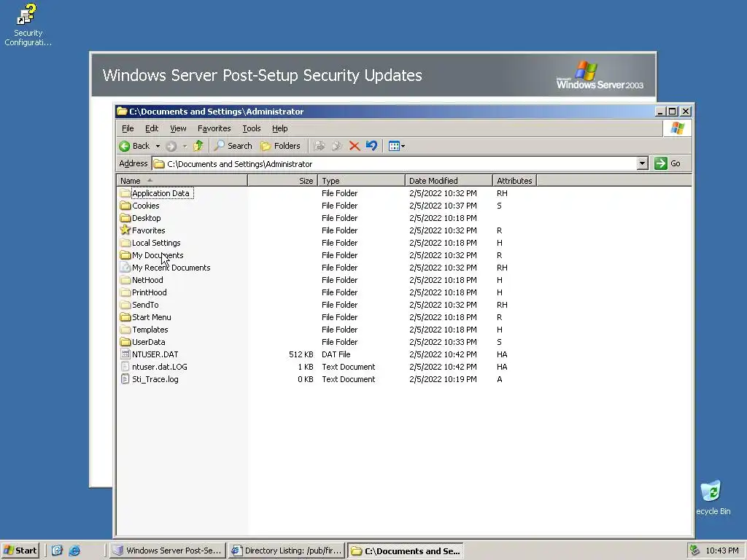Sort by Attributes column header
Image resolution: width=747 pixels, height=560 pixels.
514,181
